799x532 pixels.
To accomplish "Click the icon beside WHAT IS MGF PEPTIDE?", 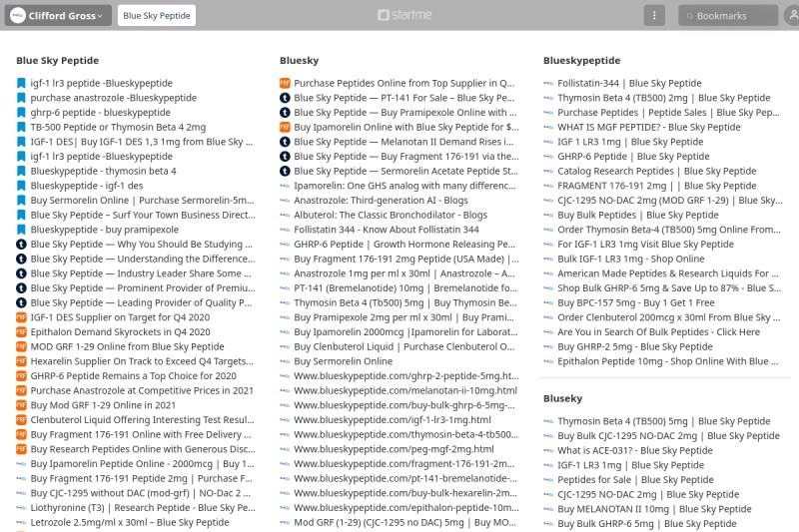I will (x=548, y=128).
